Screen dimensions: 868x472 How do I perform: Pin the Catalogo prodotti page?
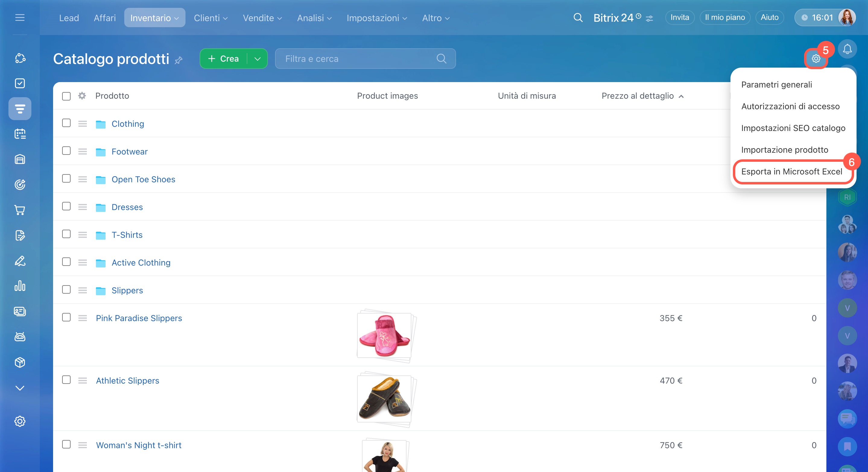179,60
